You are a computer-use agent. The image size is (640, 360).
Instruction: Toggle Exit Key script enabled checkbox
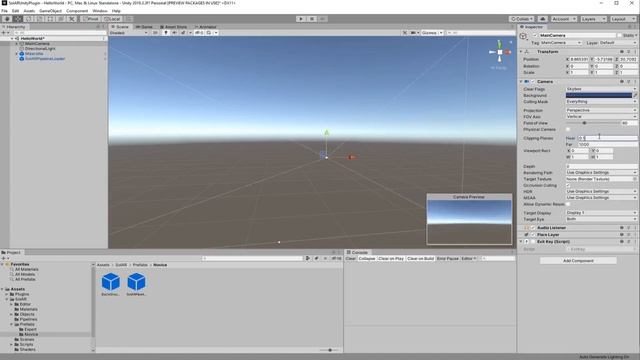coord(533,242)
